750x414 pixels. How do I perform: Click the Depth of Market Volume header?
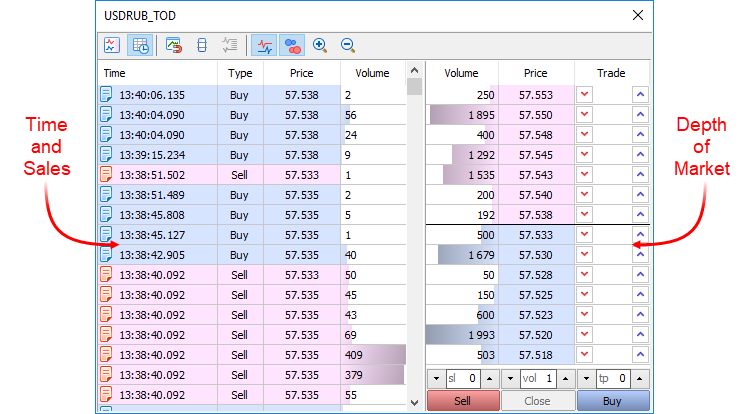click(x=461, y=73)
